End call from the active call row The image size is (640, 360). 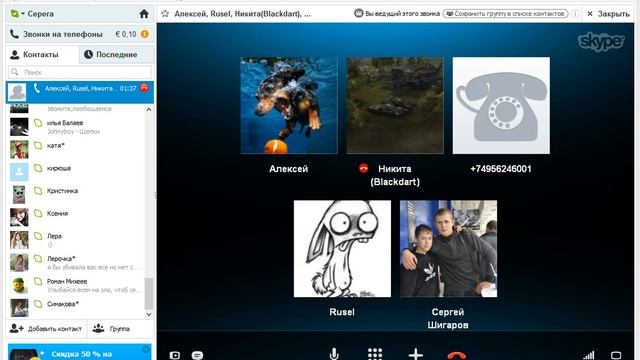click(144, 88)
